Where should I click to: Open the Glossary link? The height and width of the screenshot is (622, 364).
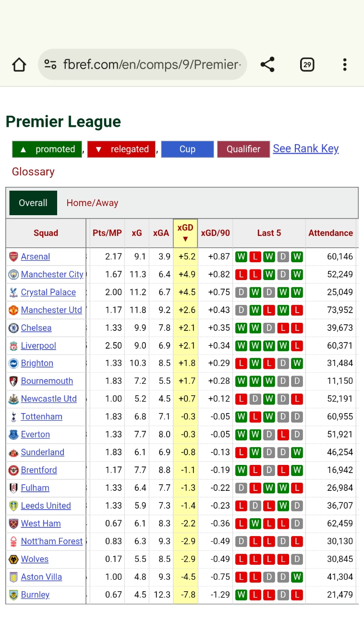(x=33, y=171)
